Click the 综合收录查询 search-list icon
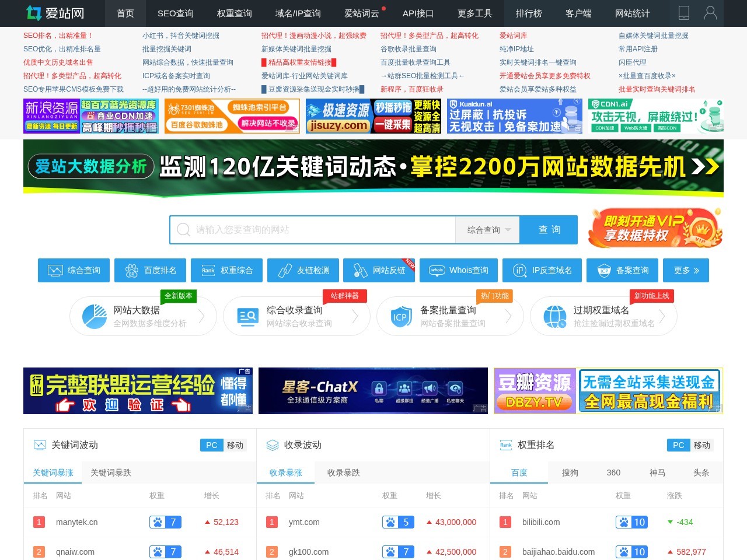The width and height of the screenshot is (747, 560). (x=247, y=317)
